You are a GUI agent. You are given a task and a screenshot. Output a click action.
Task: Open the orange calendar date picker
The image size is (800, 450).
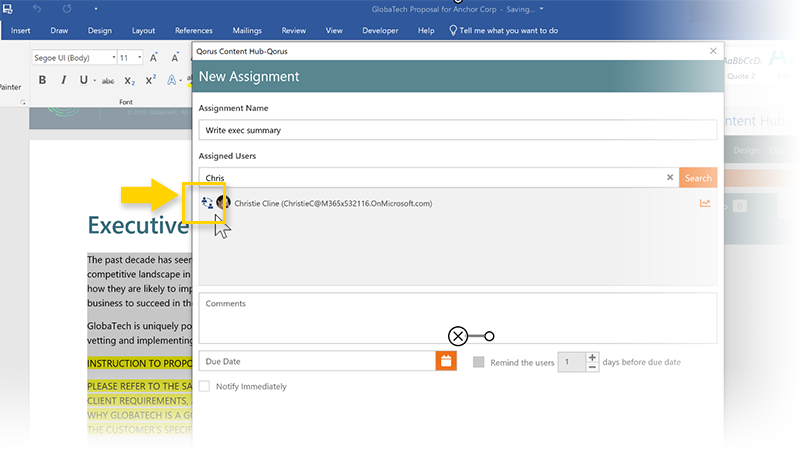pos(446,361)
